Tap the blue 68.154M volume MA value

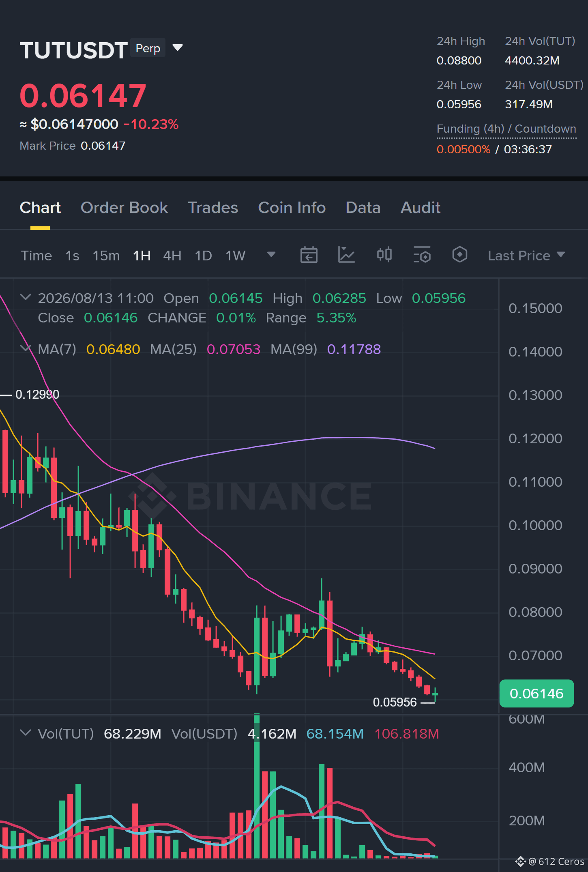point(335,734)
